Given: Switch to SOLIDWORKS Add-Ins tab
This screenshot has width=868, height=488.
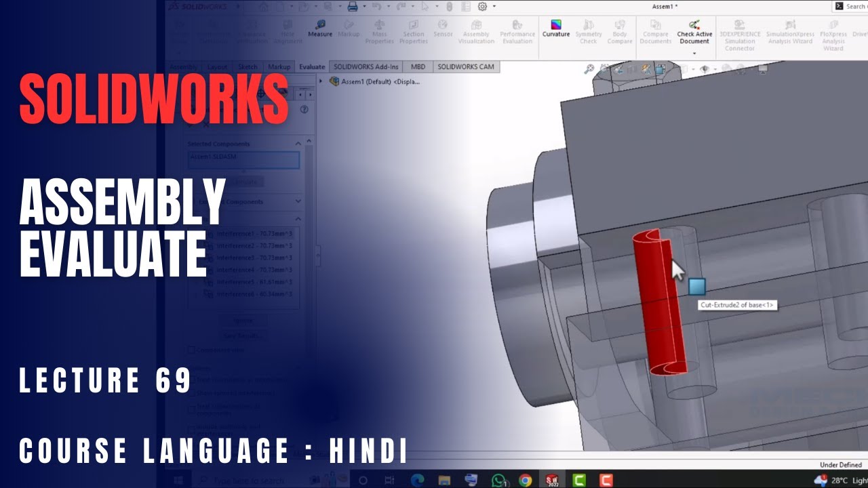Looking at the screenshot, I should (366, 66).
